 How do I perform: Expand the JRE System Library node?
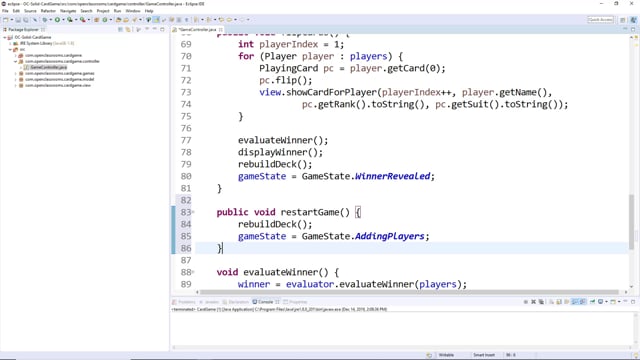[10, 43]
